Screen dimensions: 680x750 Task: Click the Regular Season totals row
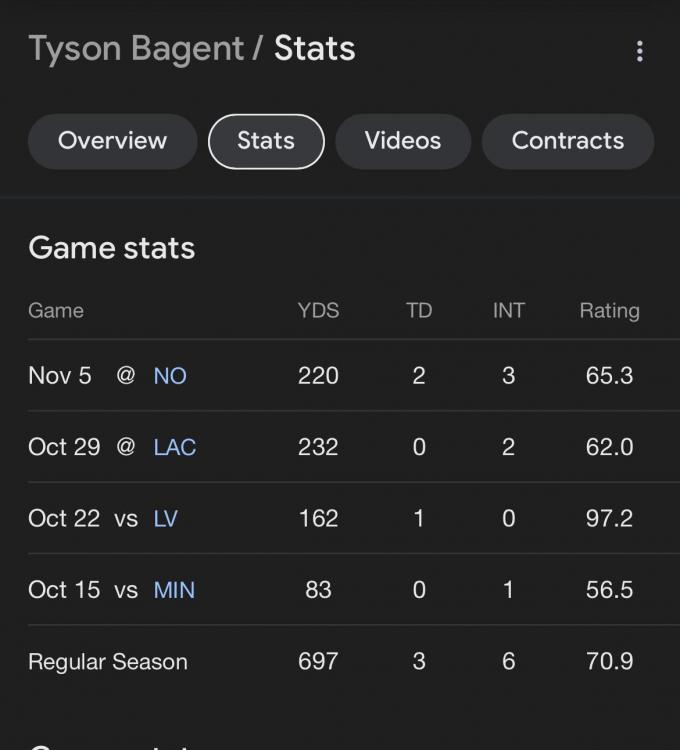pos(108,662)
